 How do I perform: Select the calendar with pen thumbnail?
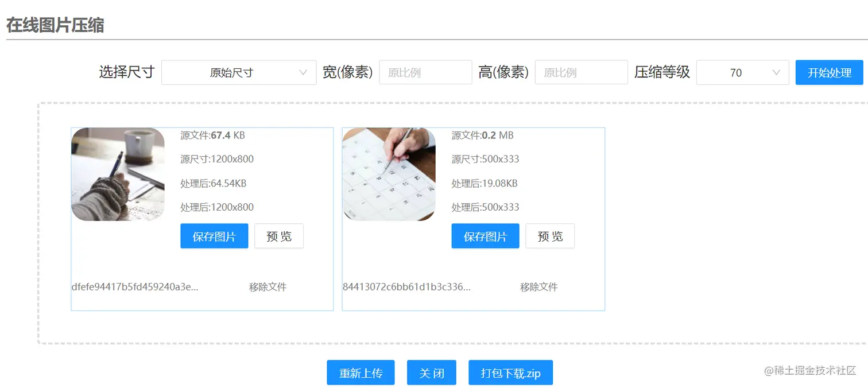[389, 174]
